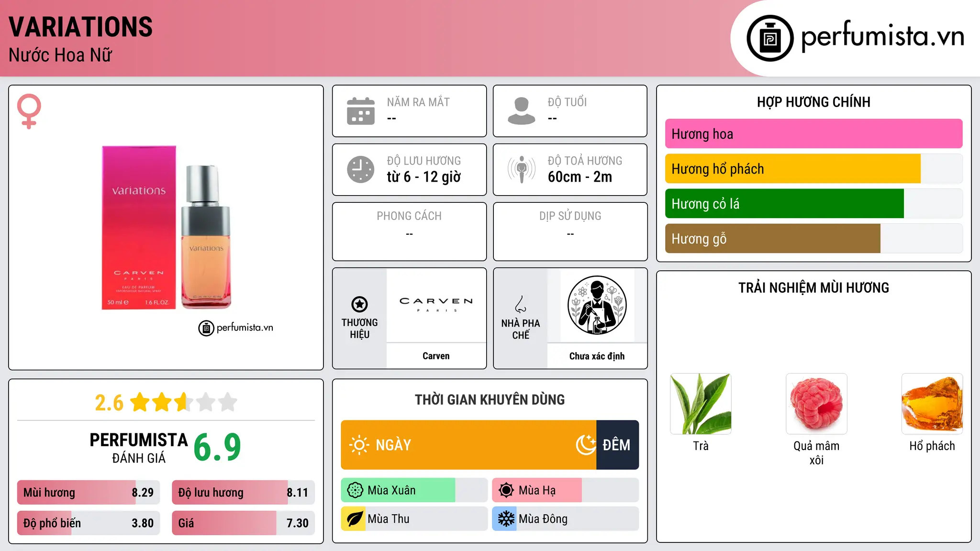Click the Độ phổ biến 3.80 score bar
980x551 pixels.
pos(89,523)
